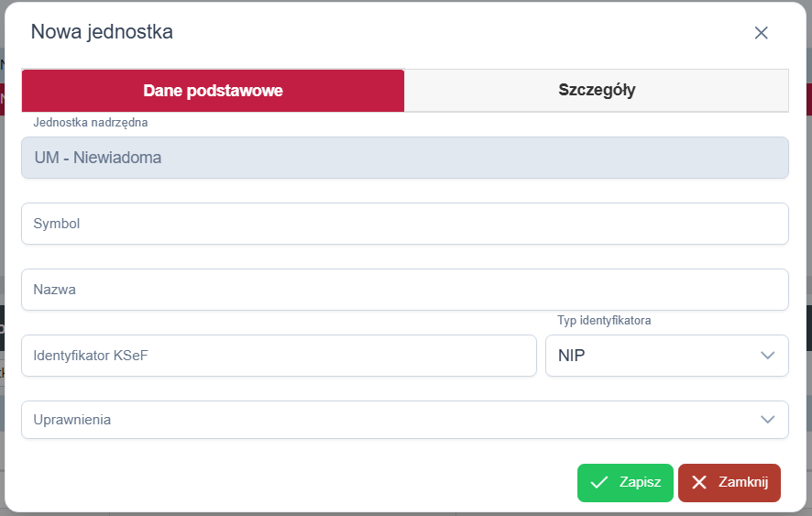
Task: Click the Nowa jednostka dialog title
Action: point(102,32)
